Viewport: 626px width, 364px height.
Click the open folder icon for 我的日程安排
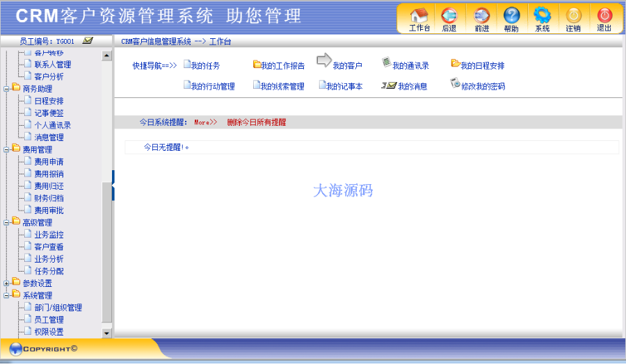pyautogui.click(x=456, y=63)
